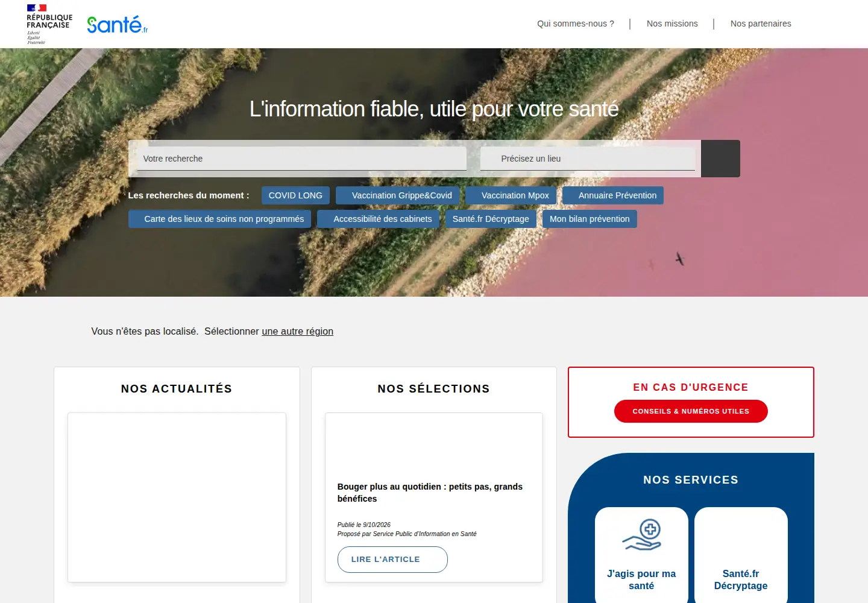Select the COVID LONG search tag
The width and height of the screenshot is (868, 603).
click(295, 195)
